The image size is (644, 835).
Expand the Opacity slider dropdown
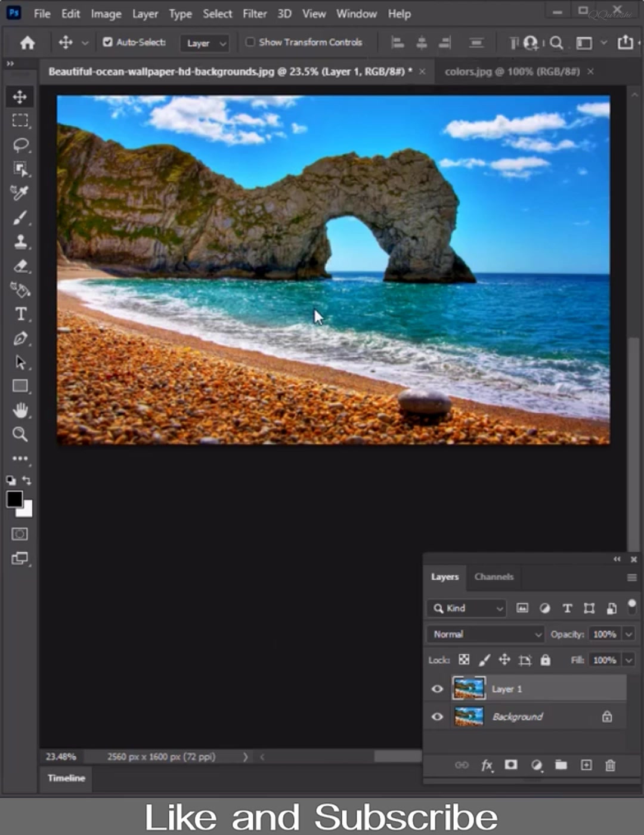[628, 634]
